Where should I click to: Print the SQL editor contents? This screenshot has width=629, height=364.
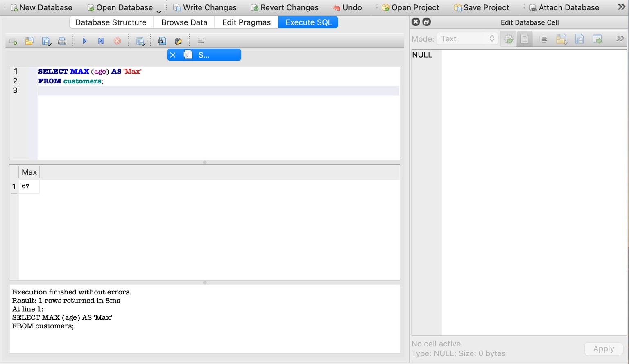pos(62,41)
